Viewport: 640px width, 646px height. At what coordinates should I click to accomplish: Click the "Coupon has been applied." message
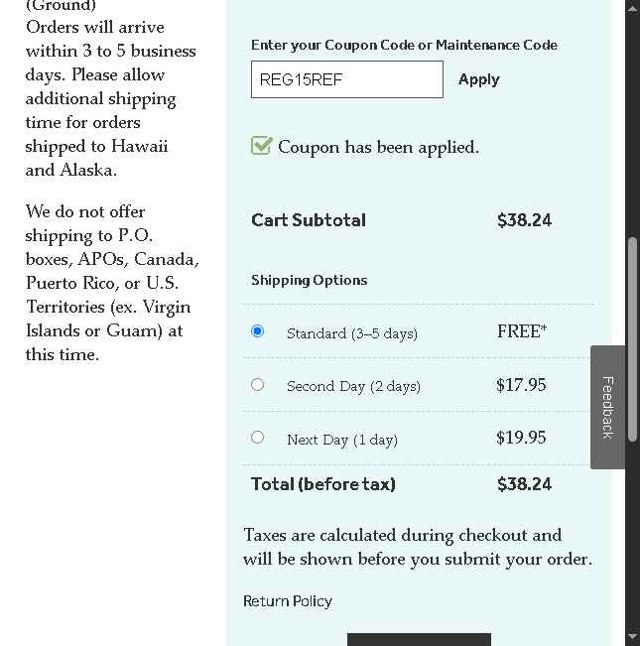(x=378, y=147)
